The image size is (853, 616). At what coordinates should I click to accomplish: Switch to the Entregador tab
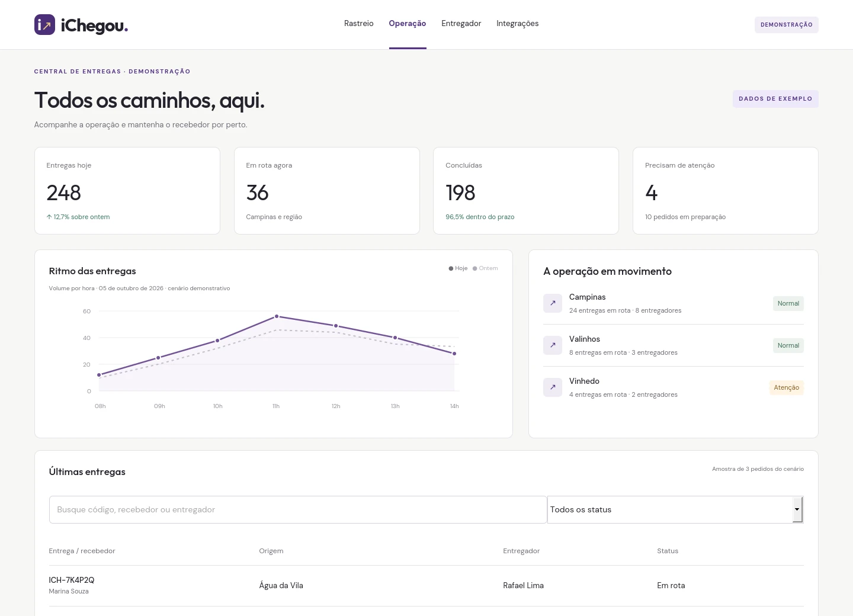click(x=461, y=24)
